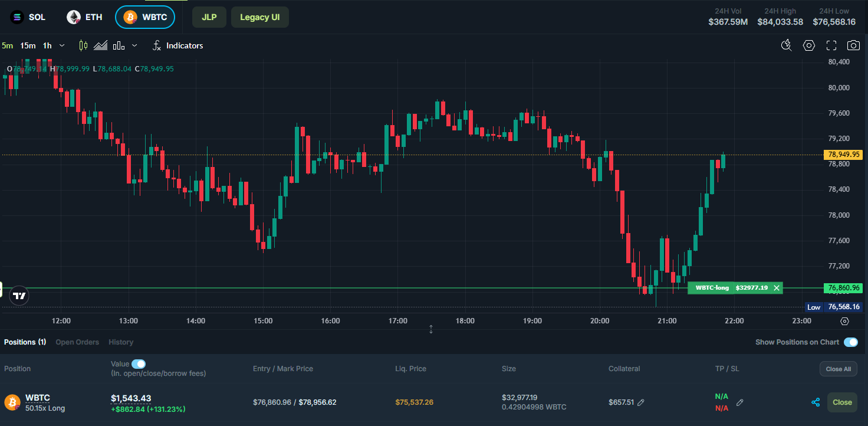Screen dimensions: 868x426
Task: Select candlestick chart type
Action: coord(83,45)
